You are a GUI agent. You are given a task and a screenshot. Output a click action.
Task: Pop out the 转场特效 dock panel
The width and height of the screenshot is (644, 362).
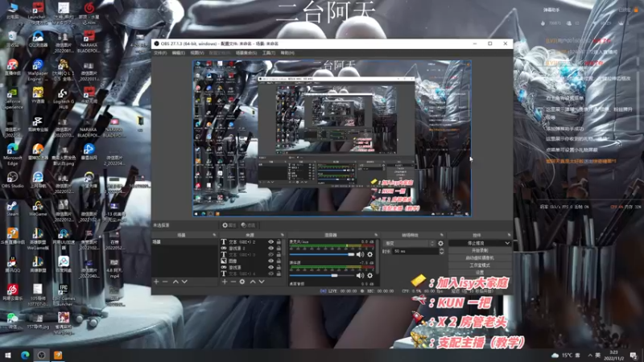click(441, 235)
